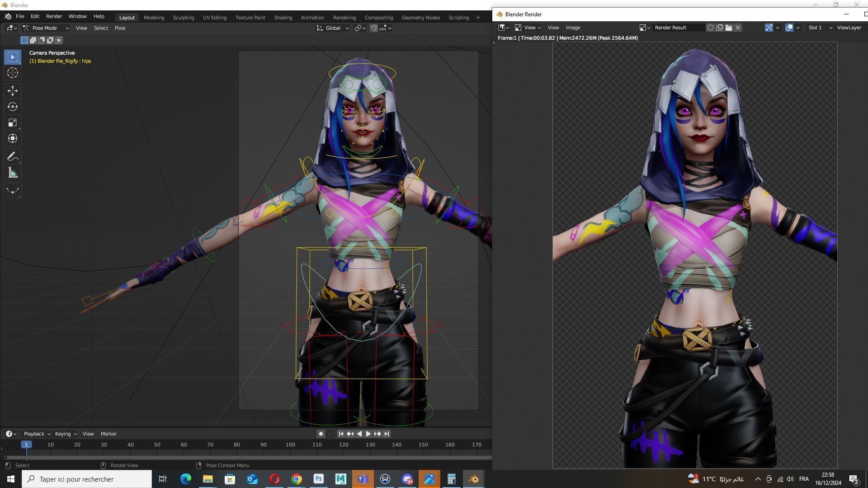This screenshot has height=488, width=868.
Task: Switch to the Animation workspace tab
Action: pos(312,17)
